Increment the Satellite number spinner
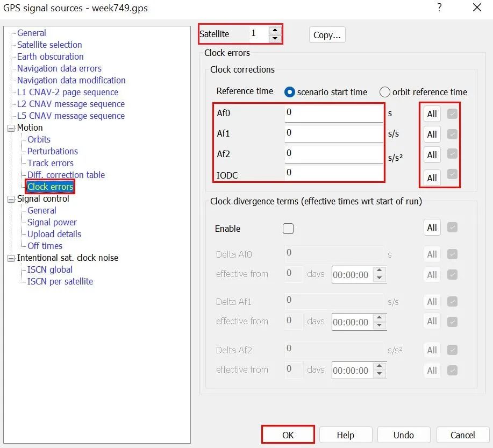The height and width of the screenshot is (448, 493). point(275,30)
